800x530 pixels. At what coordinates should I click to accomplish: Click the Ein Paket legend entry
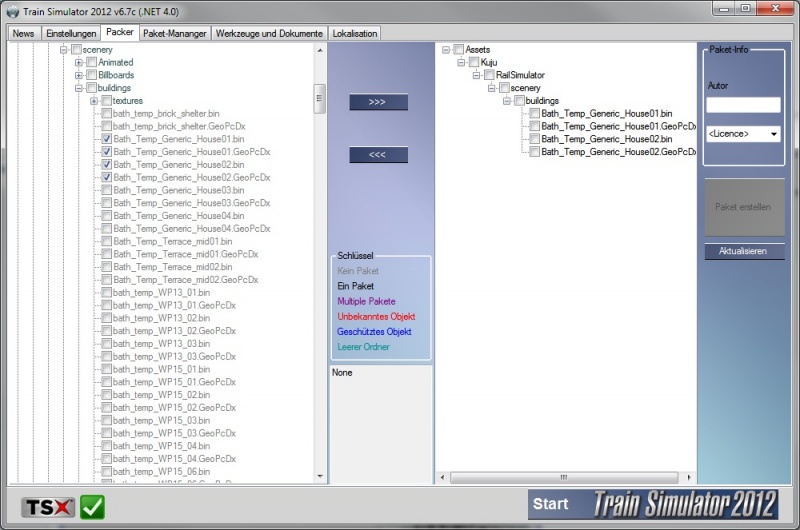click(356, 286)
